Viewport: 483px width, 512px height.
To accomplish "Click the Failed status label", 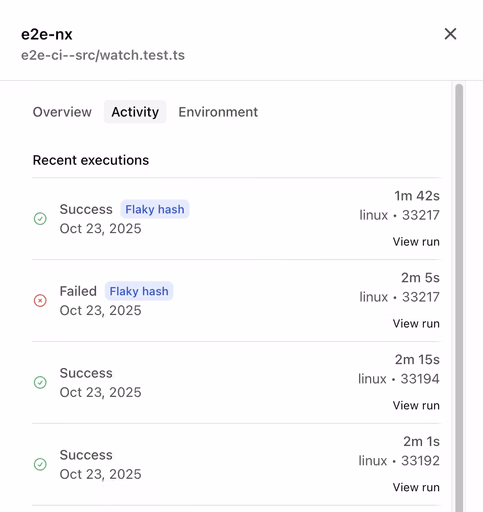I will (78, 291).
